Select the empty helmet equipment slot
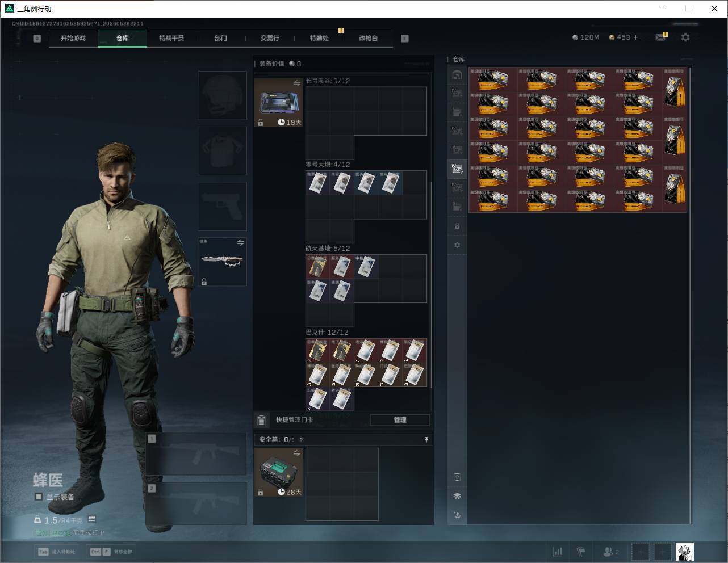728x563 pixels. point(222,95)
